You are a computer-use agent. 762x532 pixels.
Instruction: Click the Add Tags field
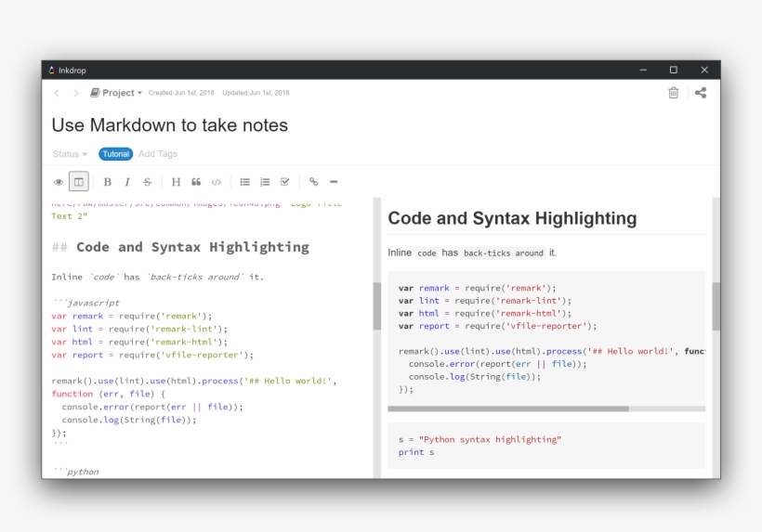click(158, 154)
